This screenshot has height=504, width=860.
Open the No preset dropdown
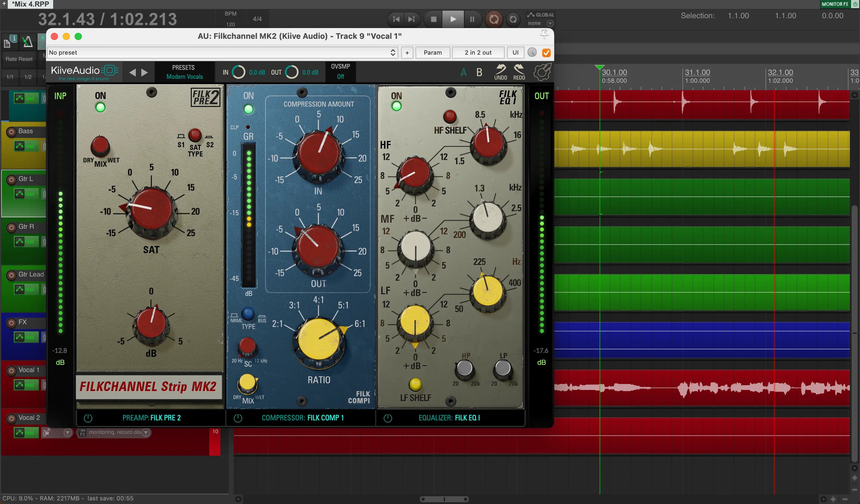[x=222, y=53]
